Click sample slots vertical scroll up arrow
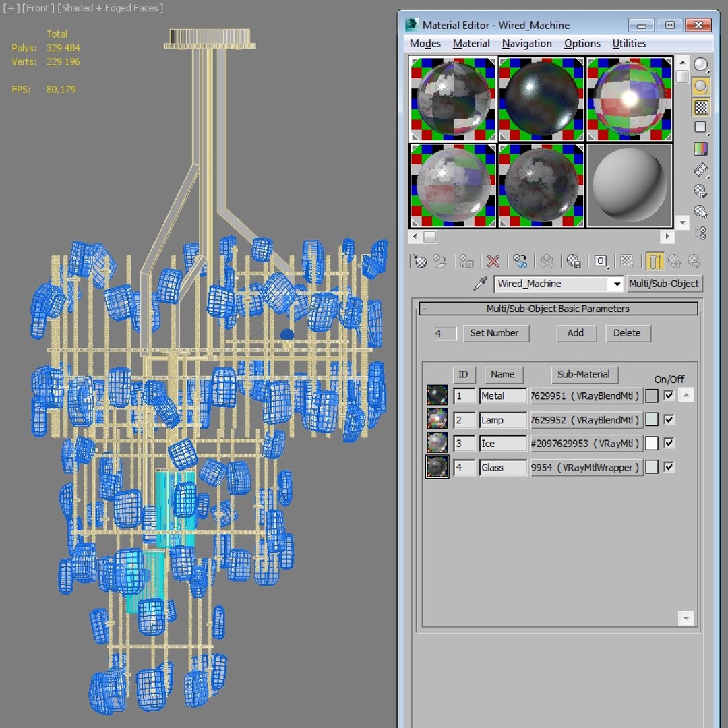The height and width of the screenshot is (728, 728). [682, 62]
